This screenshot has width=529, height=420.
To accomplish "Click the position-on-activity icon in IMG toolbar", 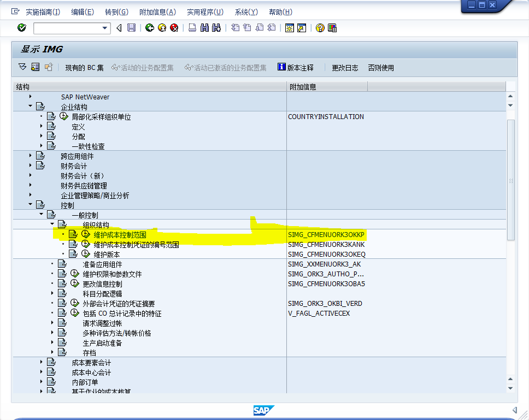I will pyautogui.click(x=36, y=67).
